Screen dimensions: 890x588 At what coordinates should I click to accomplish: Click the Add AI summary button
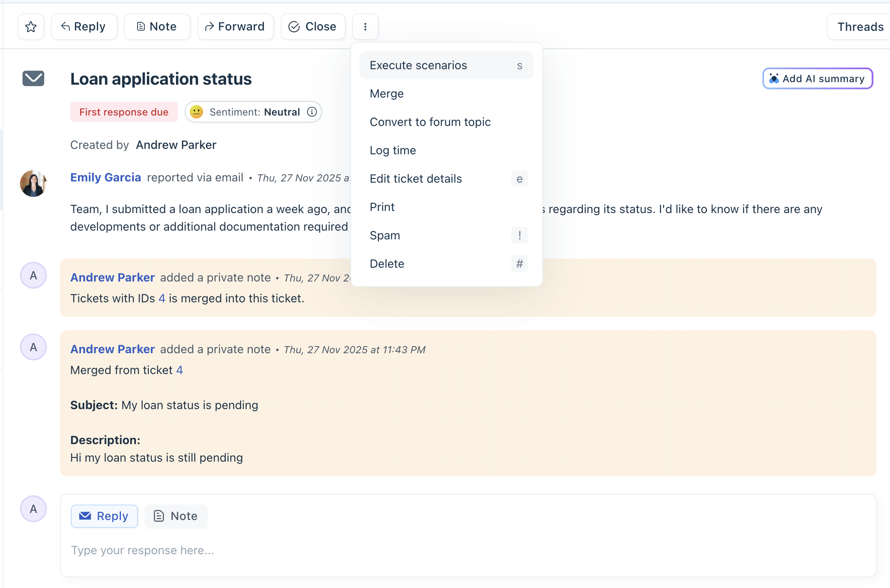pyautogui.click(x=817, y=78)
